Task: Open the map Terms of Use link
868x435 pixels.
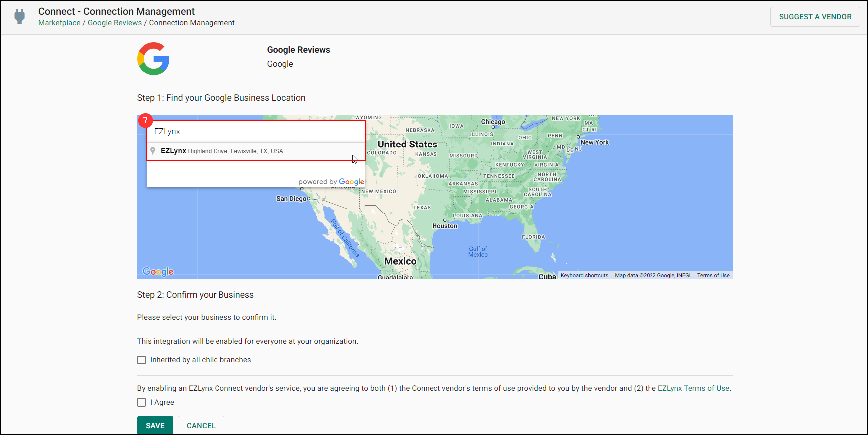Action: (x=713, y=275)
